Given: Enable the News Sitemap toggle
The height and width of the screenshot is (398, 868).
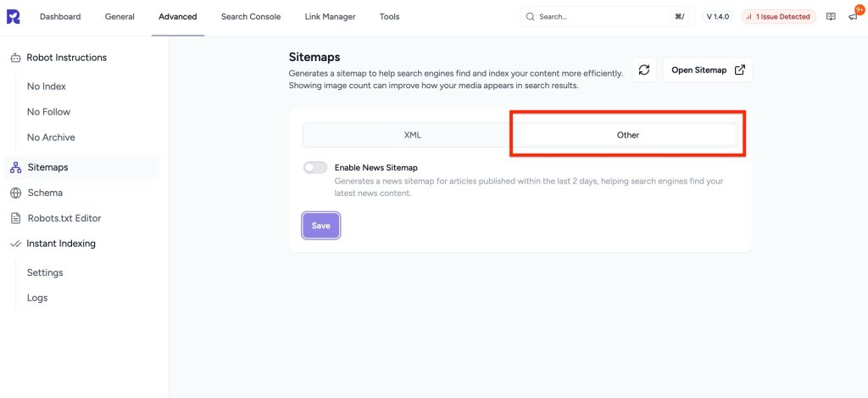Looking at the screenshot, I should 315,168.
